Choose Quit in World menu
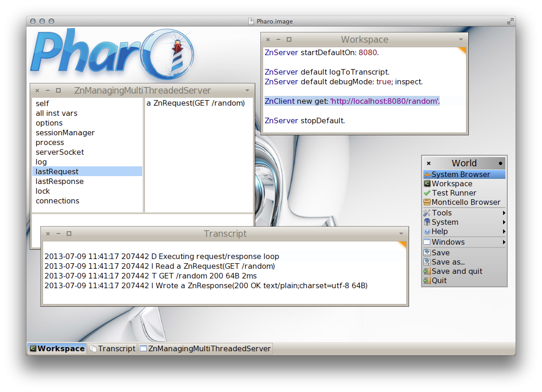 coord(464,281)
